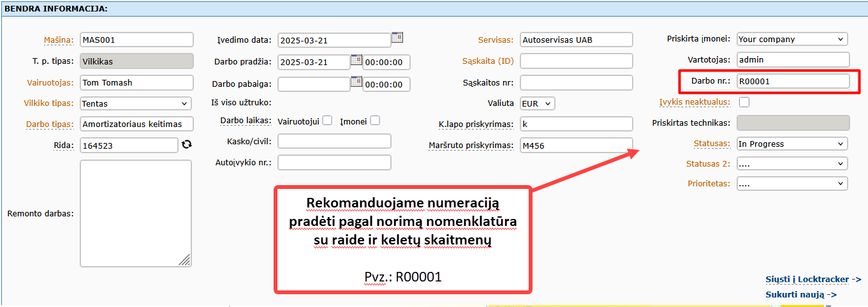This screenshot has width=868, height=307.
Task: Click the disabled T. p. tipas Vilkikas field
Action: [136, 61]
